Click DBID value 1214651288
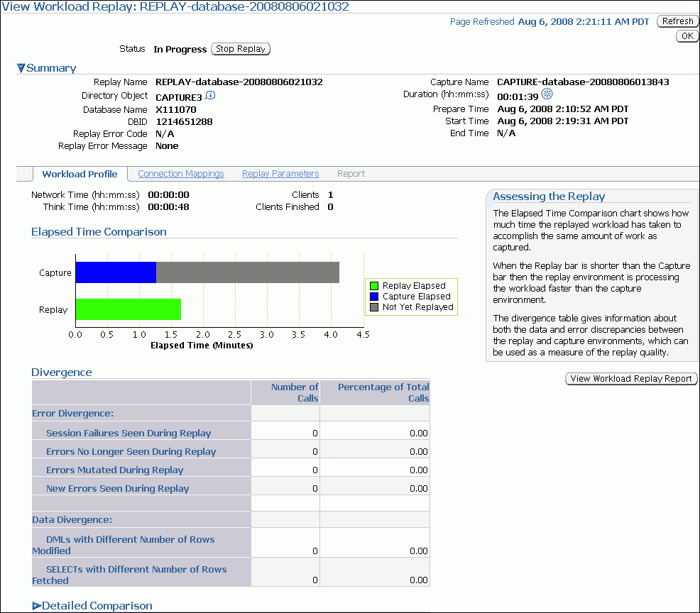The width and height of the screenshot is (700, 613). tap(184, 122)
